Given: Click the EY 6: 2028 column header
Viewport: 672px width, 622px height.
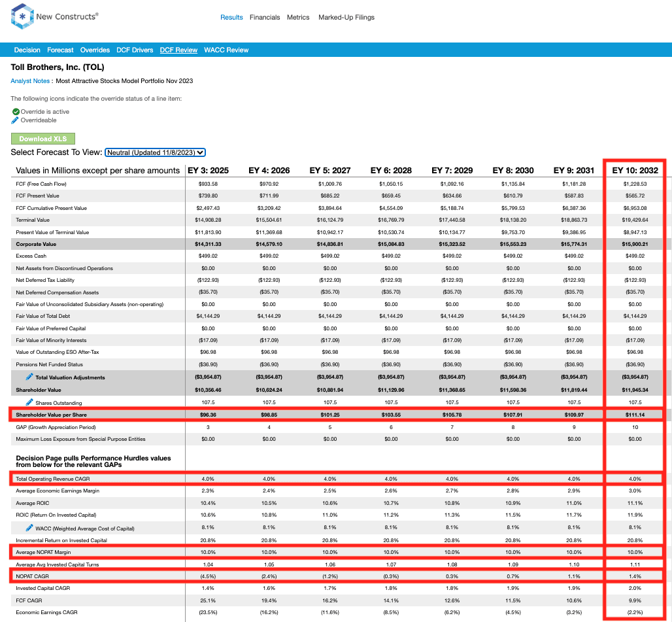Looking at the screenshot, I should (391, 170).
